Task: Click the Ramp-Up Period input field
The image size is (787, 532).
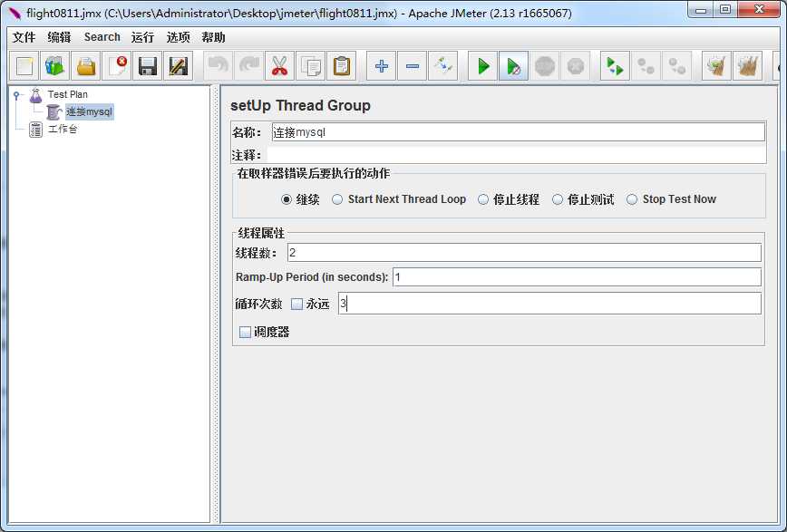Action: click(577, 277)
